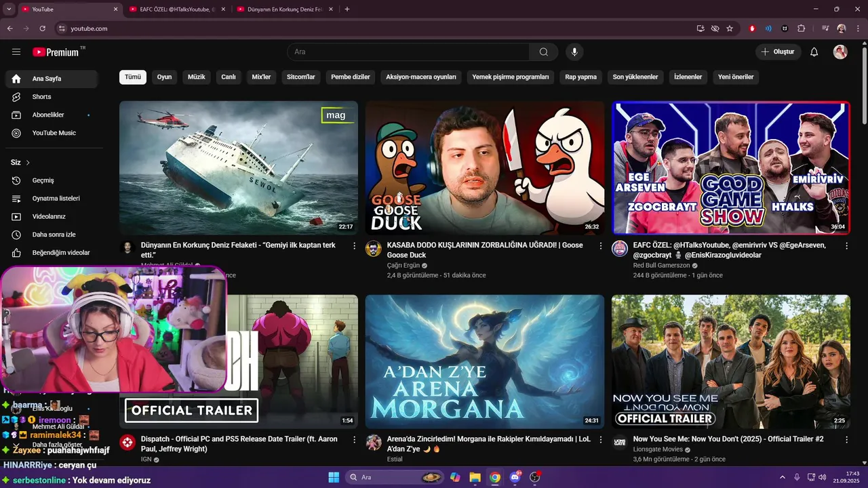Select the Aksiyon-macera oyunları chip

click(x=421, y=77)
